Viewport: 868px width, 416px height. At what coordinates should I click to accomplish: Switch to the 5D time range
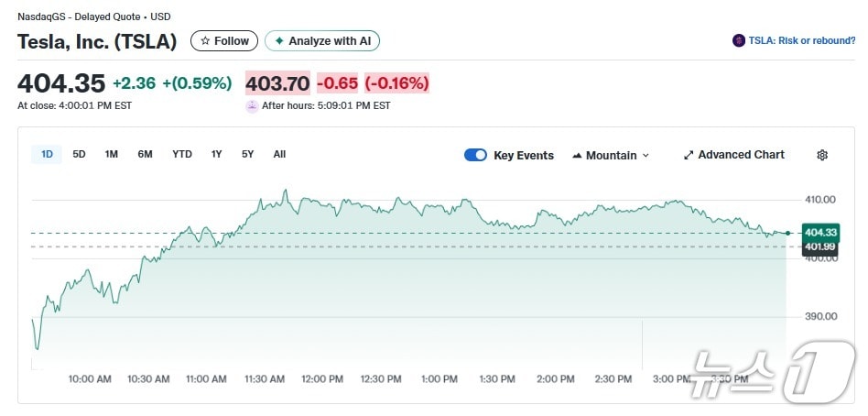point(80,154)
